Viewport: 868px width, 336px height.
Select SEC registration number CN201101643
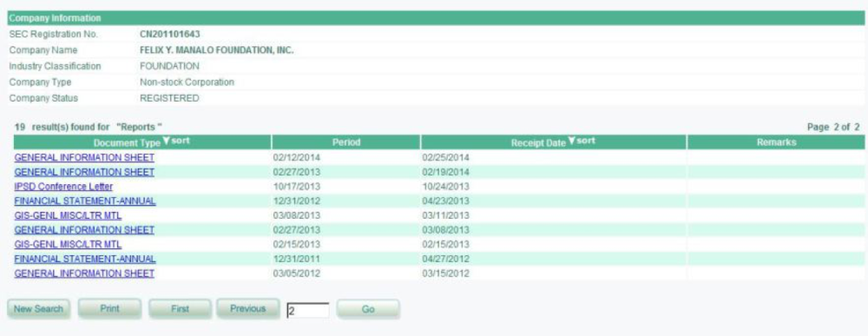(170, 34)
